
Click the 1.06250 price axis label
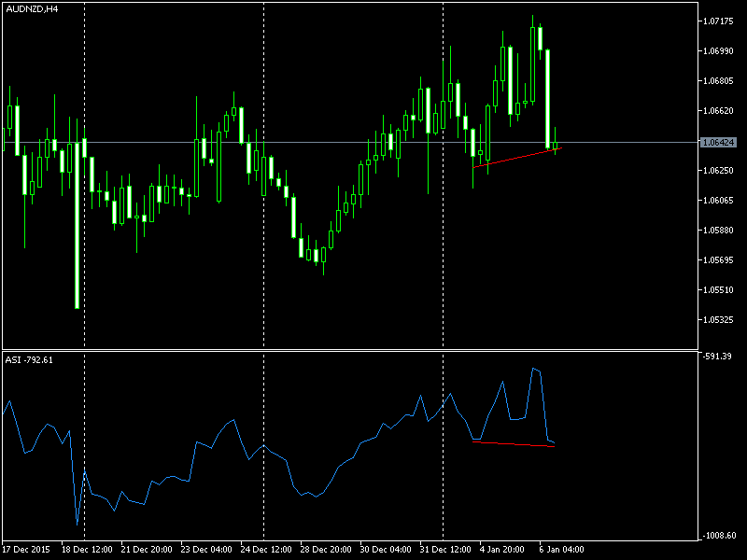click(718, 171)
